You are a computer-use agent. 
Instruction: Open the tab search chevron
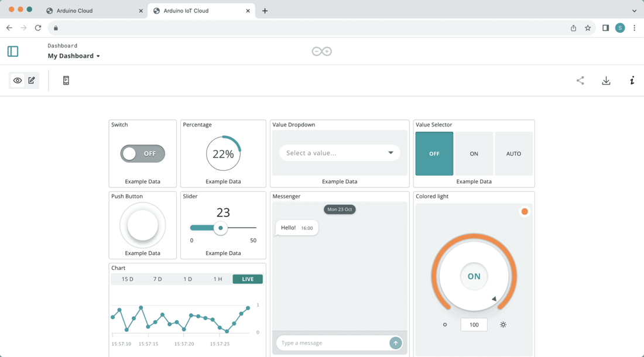634,11
